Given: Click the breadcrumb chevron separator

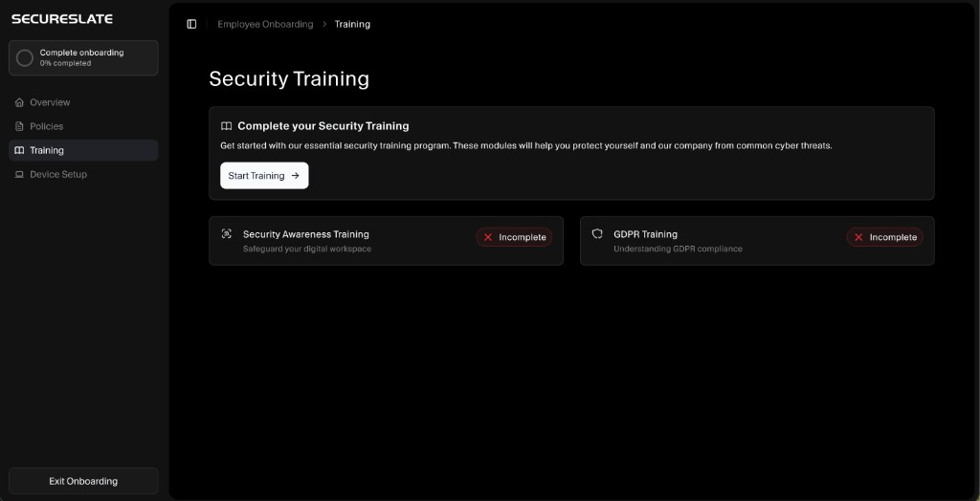Looking at the screenshot, I should click(x=324, y=24).
